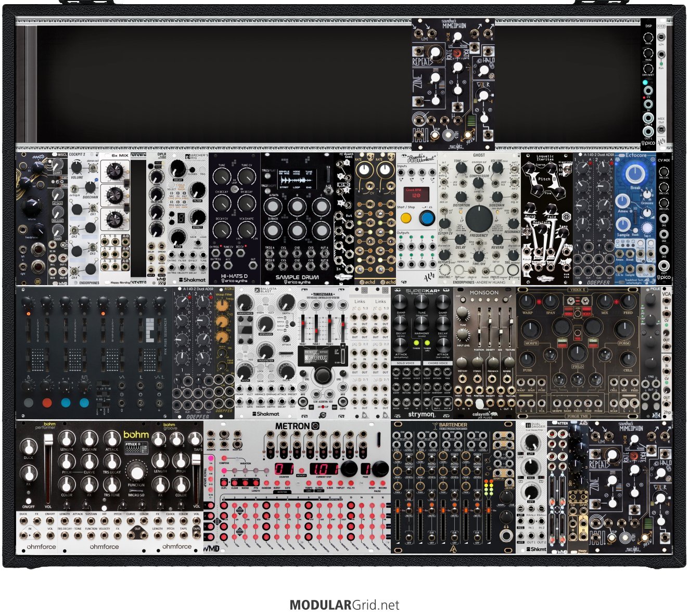This screenshot has height=616, width=690.
Task: Open the MODULARGrid.net link
Action: [344, 605]
